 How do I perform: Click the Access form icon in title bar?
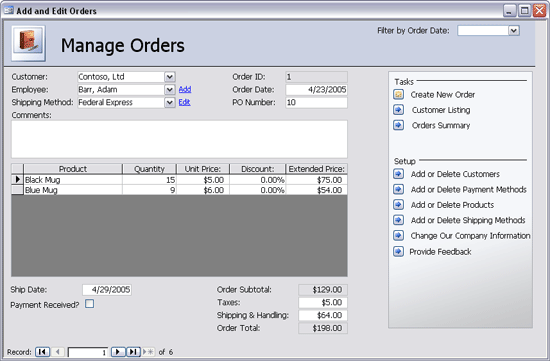click(x=8, y=11)
